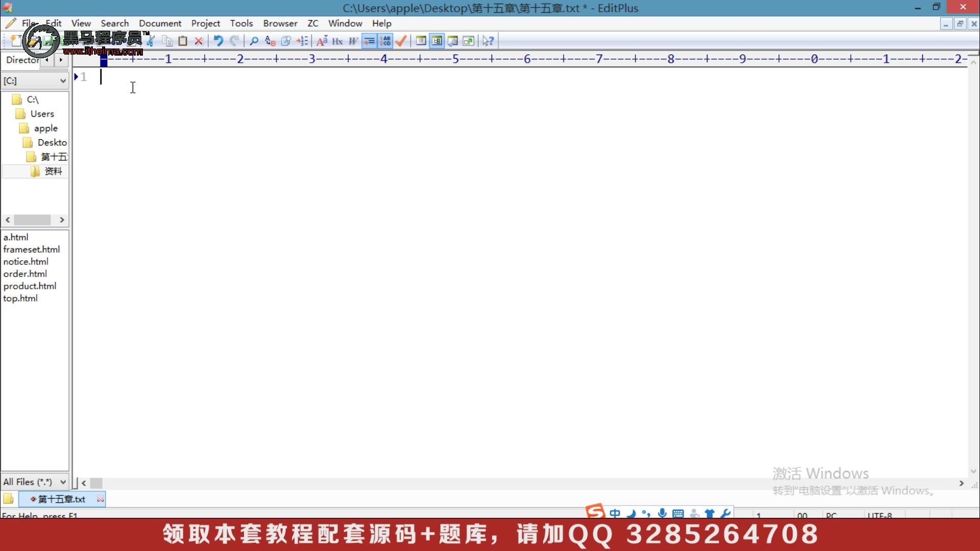This screenshot has width=980, height=551.
Task: Click the Find in Files icon
Action: tap(286, 41)
